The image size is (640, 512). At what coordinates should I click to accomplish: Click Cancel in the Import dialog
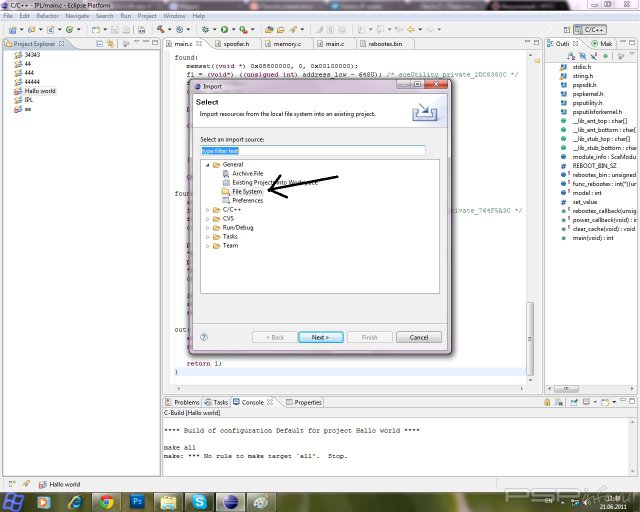pos(419,337)
